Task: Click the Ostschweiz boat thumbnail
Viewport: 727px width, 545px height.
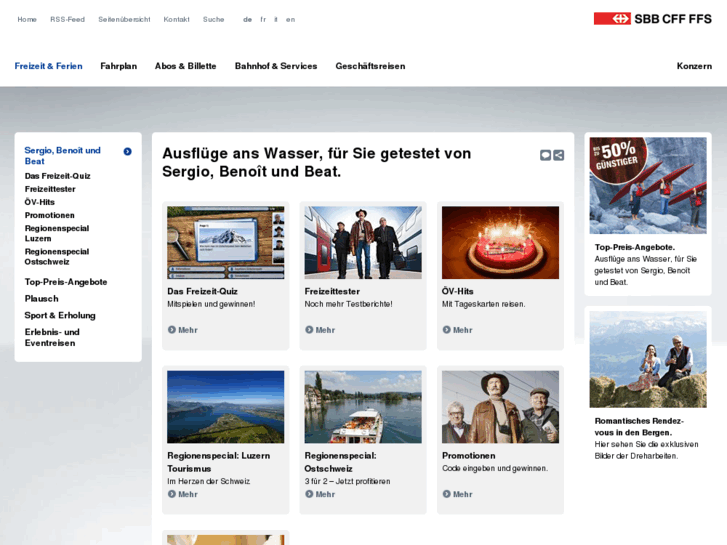Action: pyautogui.click(x=363, y=407)
